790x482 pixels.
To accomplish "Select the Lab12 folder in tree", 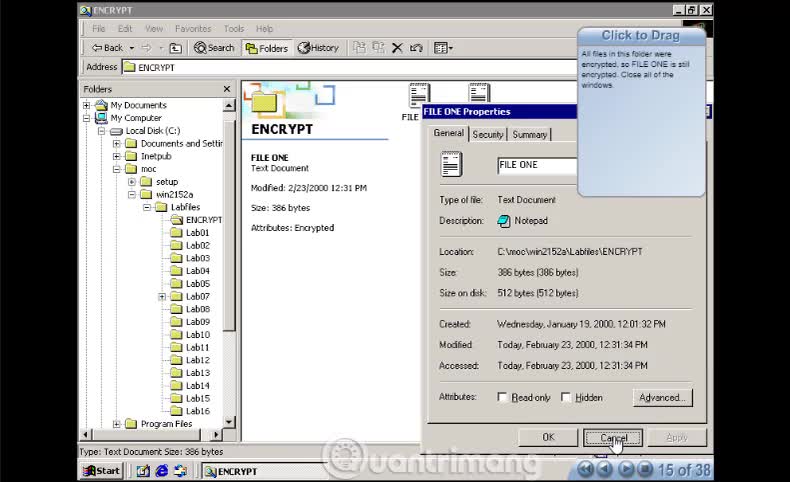I will 198,360.
